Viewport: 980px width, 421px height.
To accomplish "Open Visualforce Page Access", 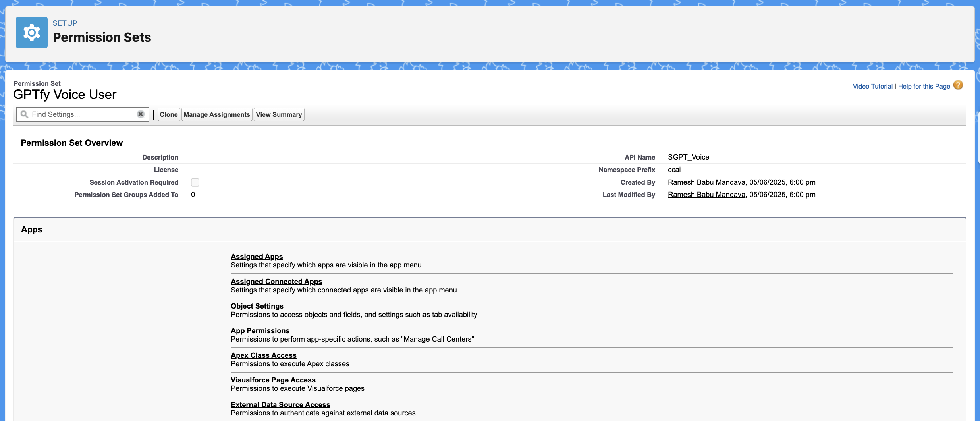I will point(273,380).
